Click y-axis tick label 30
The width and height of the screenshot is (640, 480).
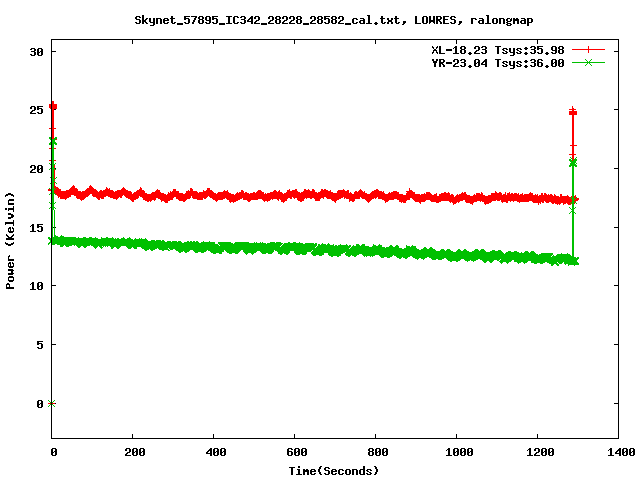coord(36,52)
